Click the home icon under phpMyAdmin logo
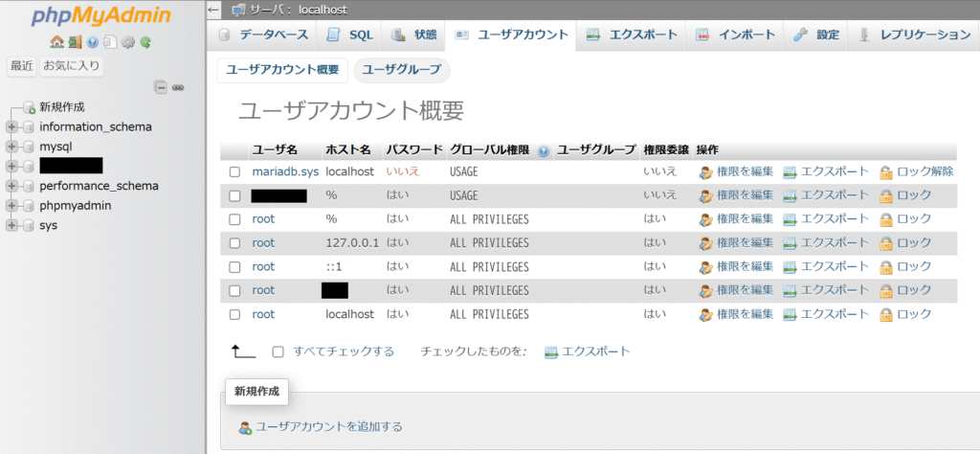Image resolution: width=980 pixels, height=454 pixels. 56,42
